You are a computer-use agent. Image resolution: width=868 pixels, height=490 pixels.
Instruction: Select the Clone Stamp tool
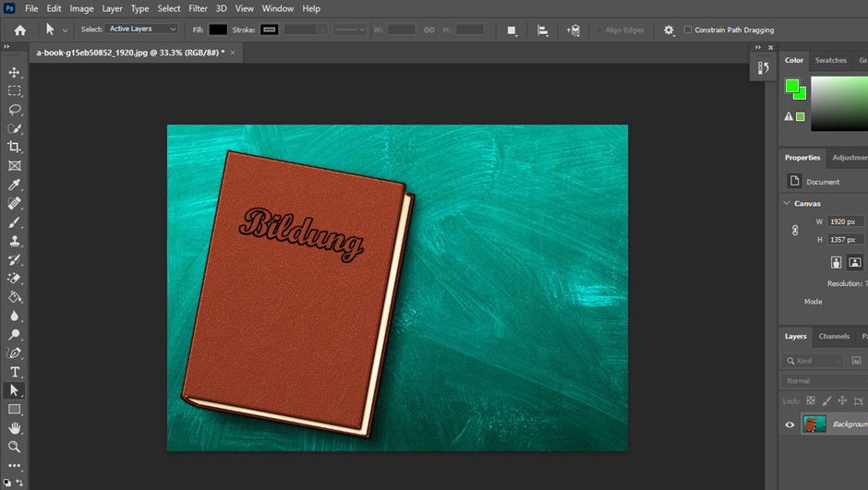[15, 241]
